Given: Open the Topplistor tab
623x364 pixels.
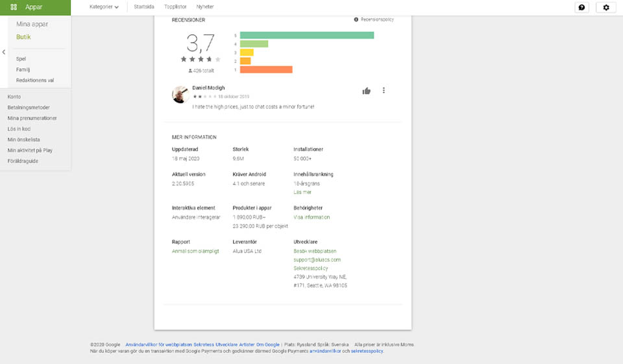Looking at the screenshot, I should [x=175, y=7].
